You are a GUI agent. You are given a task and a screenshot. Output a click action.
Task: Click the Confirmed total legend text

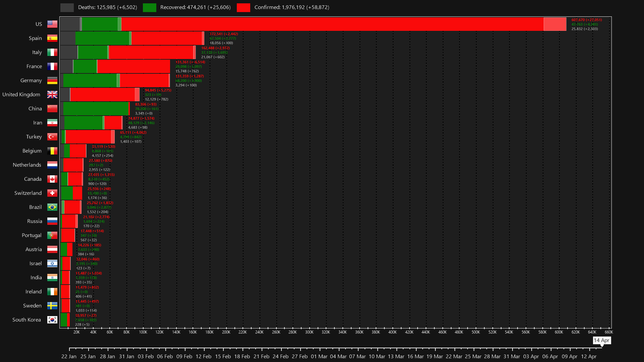point(292,7)
